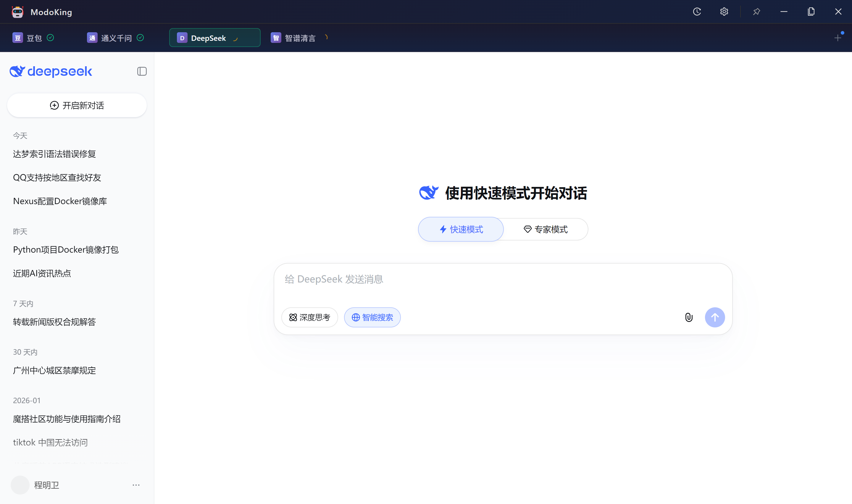
Task: Add a new AI tab with plus icon
Action: tap(838, 38)
